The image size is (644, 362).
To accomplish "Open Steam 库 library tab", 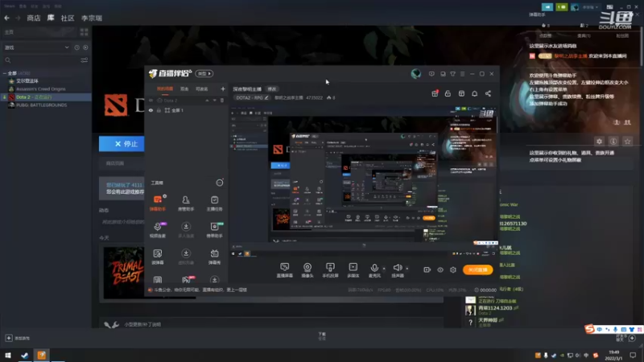I will pos(51,18).
